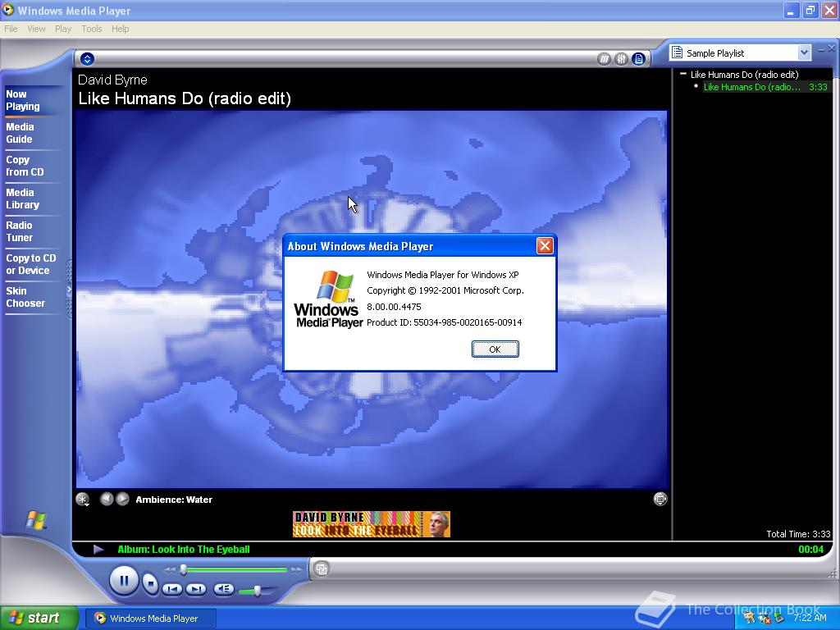Screen dimensions: 840x630
Task: Click OK in the About dialog
Action: click(x=495, y=349)
